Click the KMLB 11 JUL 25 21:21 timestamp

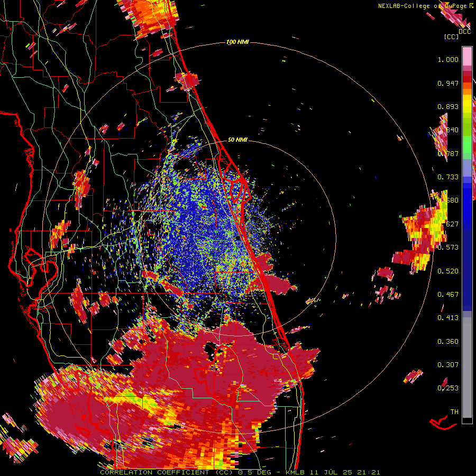[333, 472]
